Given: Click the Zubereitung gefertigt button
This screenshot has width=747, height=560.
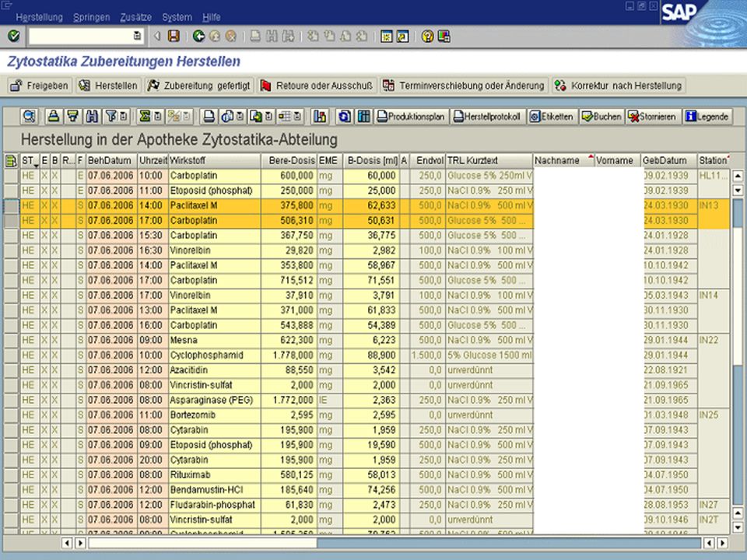Looking at the screenshot, I should (199, 86).
